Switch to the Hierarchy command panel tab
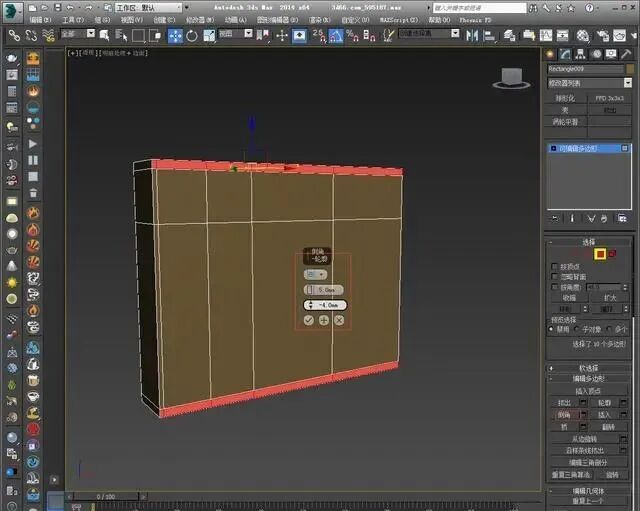The width and height of the screenshot is (640, 511). 580,54
